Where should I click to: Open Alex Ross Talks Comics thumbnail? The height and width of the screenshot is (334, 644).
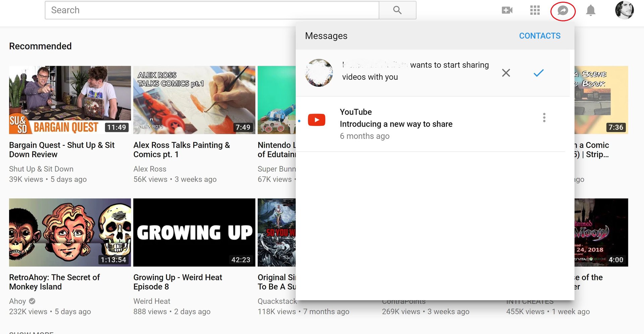(194, 100)
